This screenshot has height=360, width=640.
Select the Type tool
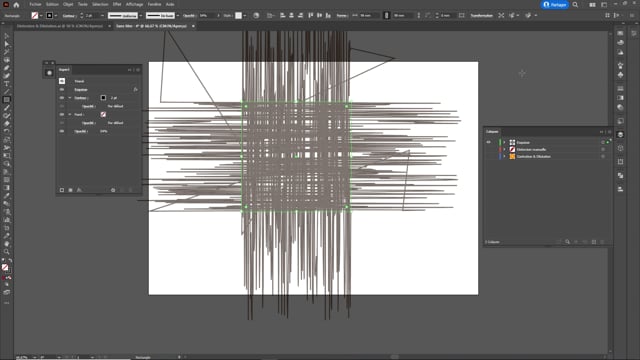pos(7,84)
